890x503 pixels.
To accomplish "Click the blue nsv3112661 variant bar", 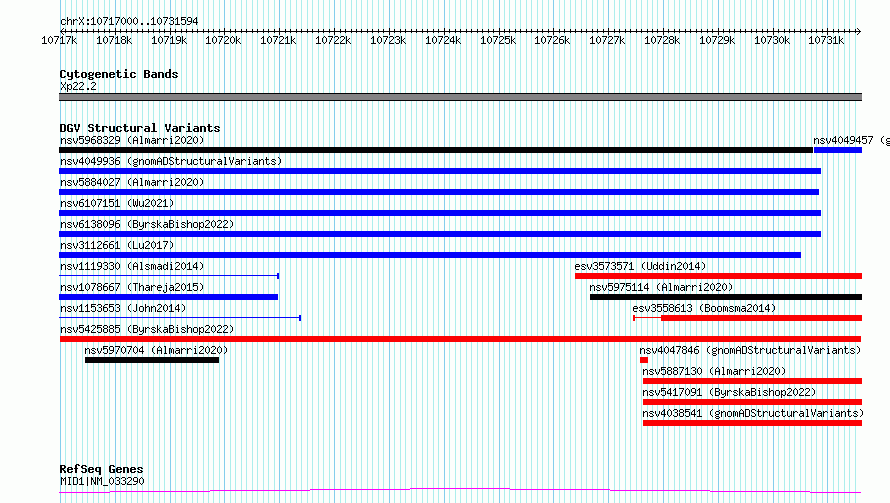I will (430, 255).
